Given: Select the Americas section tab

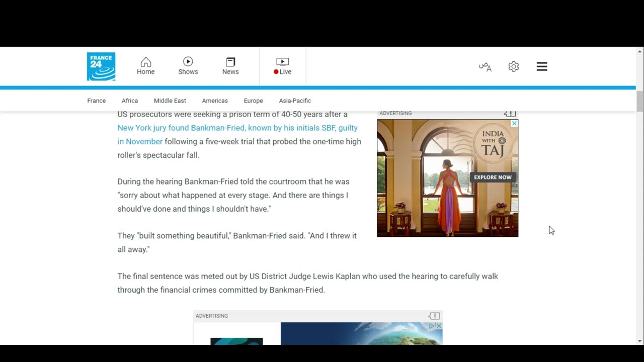Looking at the screenshot, I should (x=215, y=101).
